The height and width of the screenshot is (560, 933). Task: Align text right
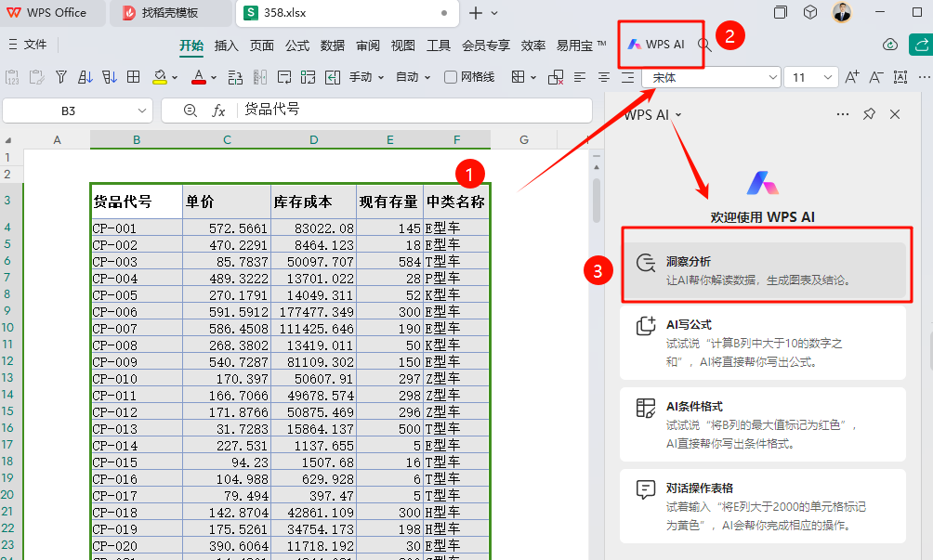pyautogui.click(x=628, y=77)
